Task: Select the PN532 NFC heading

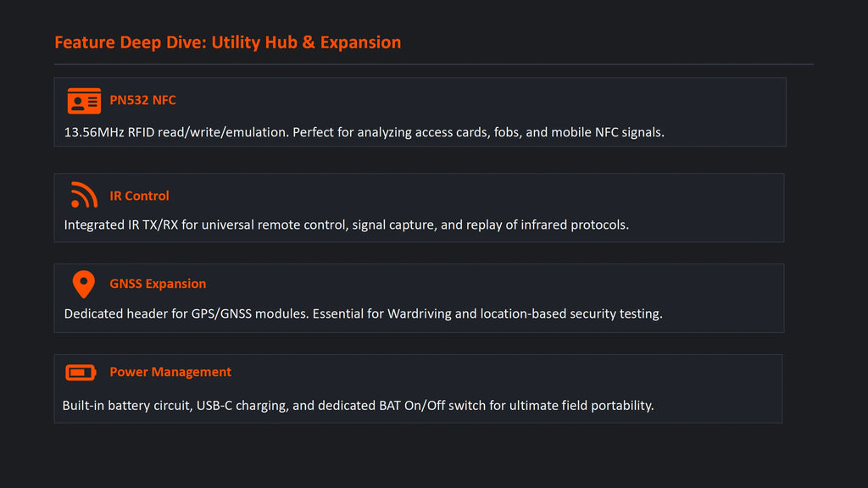Action: coord(142,100)
